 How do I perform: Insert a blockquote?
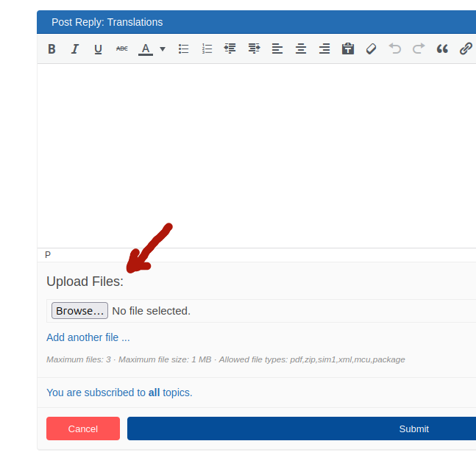click(x=442, y=49)
